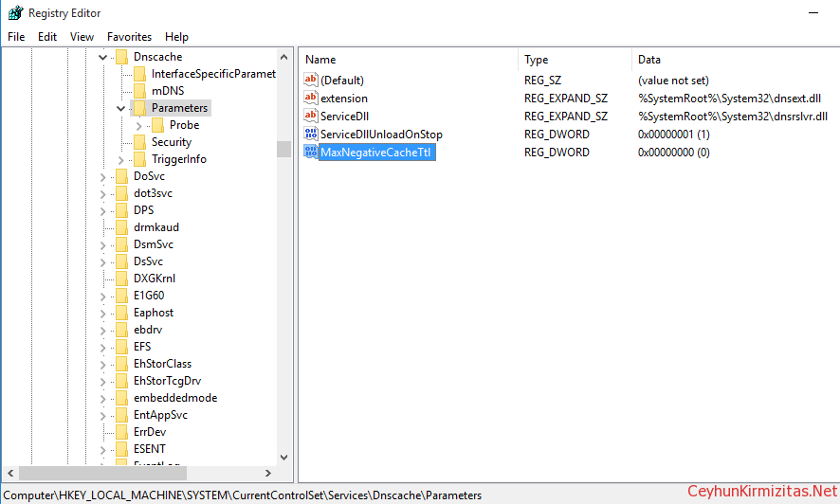Click the extension string value icon
The image size is (840, 504).
311,98
